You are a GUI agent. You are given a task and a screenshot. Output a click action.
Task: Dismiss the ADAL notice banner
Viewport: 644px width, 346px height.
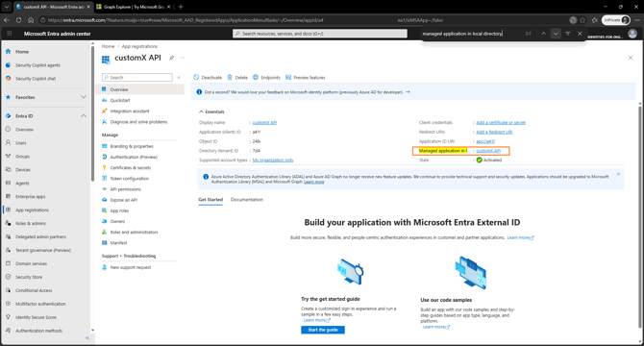click(x=618, y=174)
